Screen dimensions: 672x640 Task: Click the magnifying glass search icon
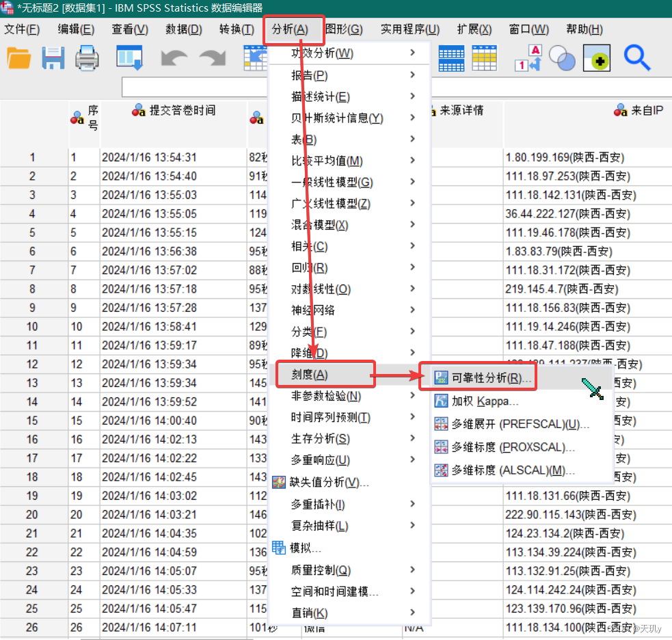pyautogui.click(x=637, y=58)
